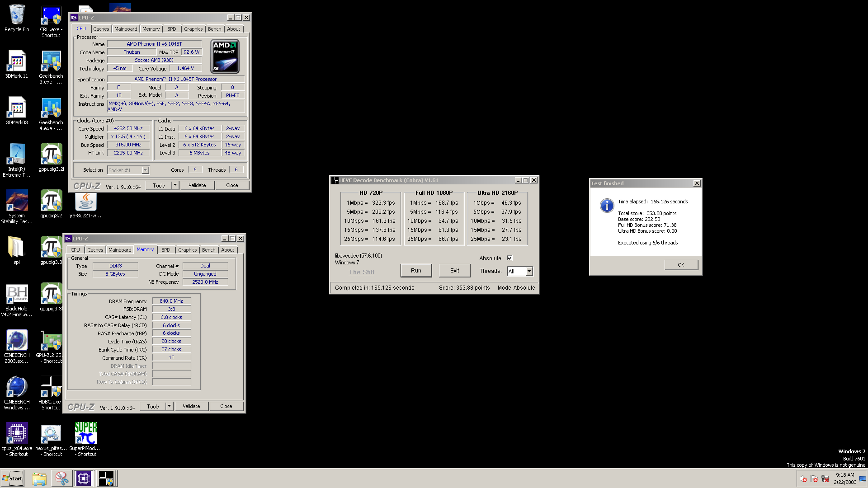868x488 pixels.
Task: Click Validate in lower CPU-Z window
Action: [x=191, y=406]
